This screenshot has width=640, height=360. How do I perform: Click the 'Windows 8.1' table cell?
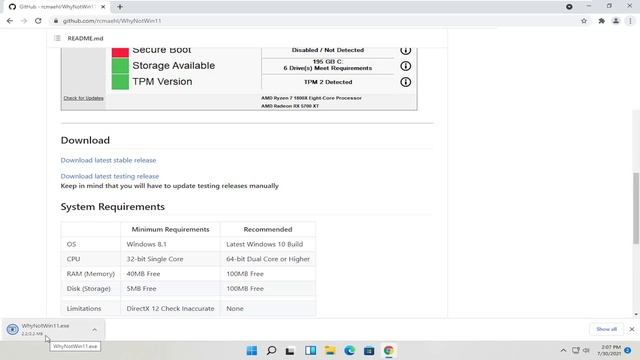tap(170, 244)
